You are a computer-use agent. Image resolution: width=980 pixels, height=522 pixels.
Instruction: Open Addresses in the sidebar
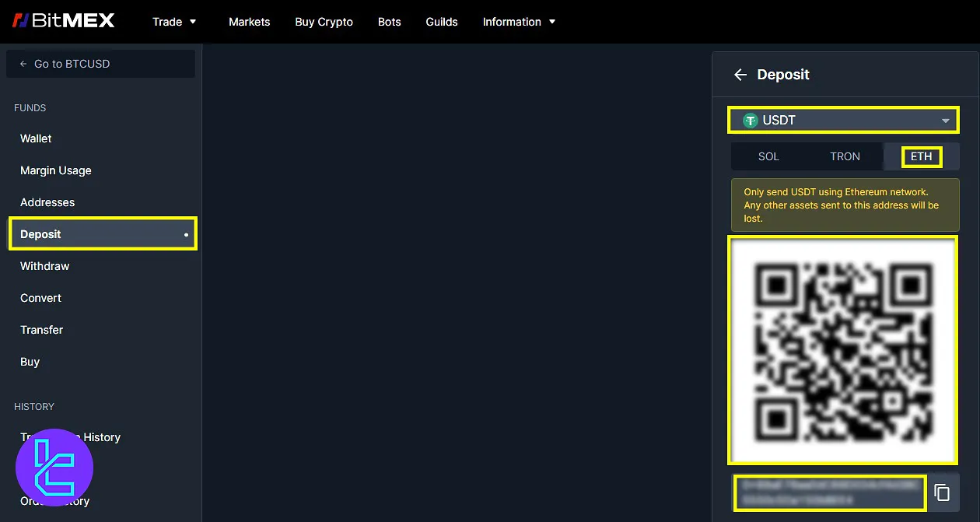pyautogui.click(x=47, y=202)
